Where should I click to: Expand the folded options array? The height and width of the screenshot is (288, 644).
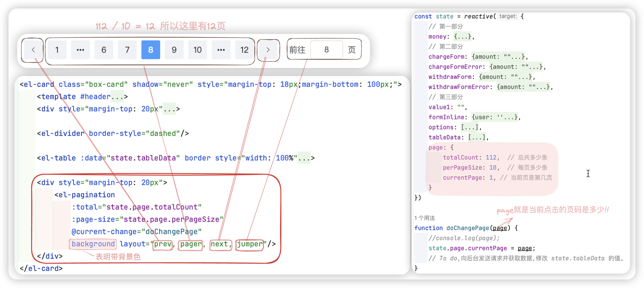point(469,127)
